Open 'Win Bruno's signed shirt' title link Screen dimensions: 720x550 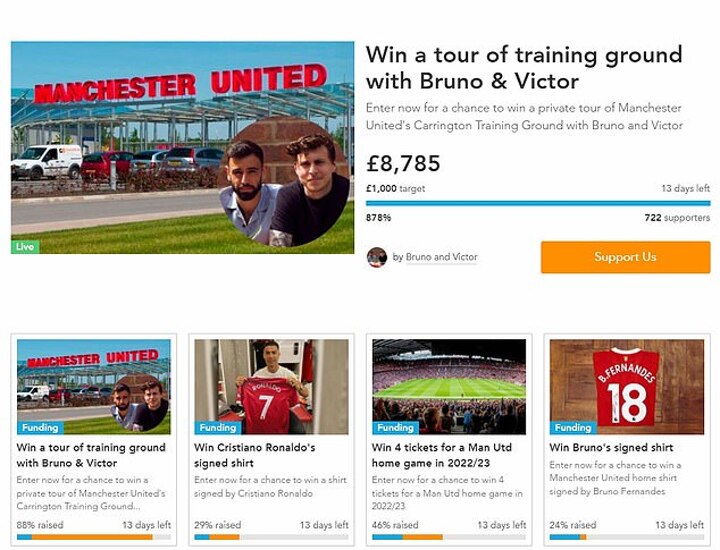[x=611, y=448]
